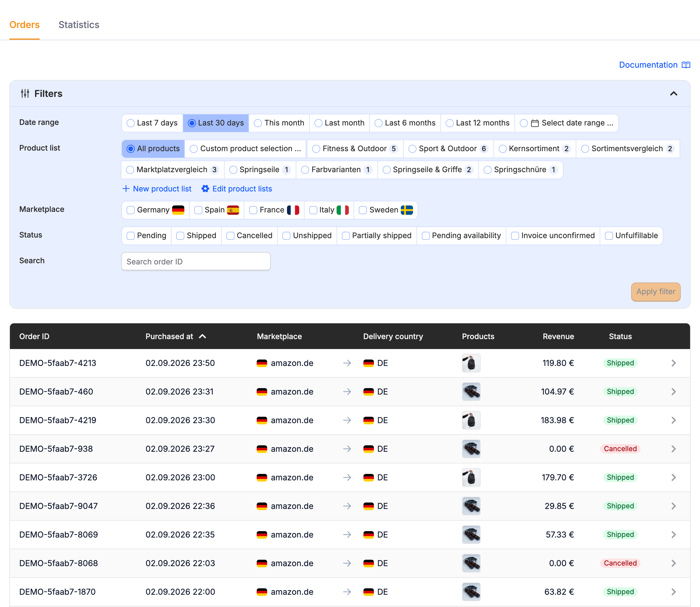Open product thumbnail for order DEMO-5faab7-460
Screen dimensions: 700x607
click(471, 392)
